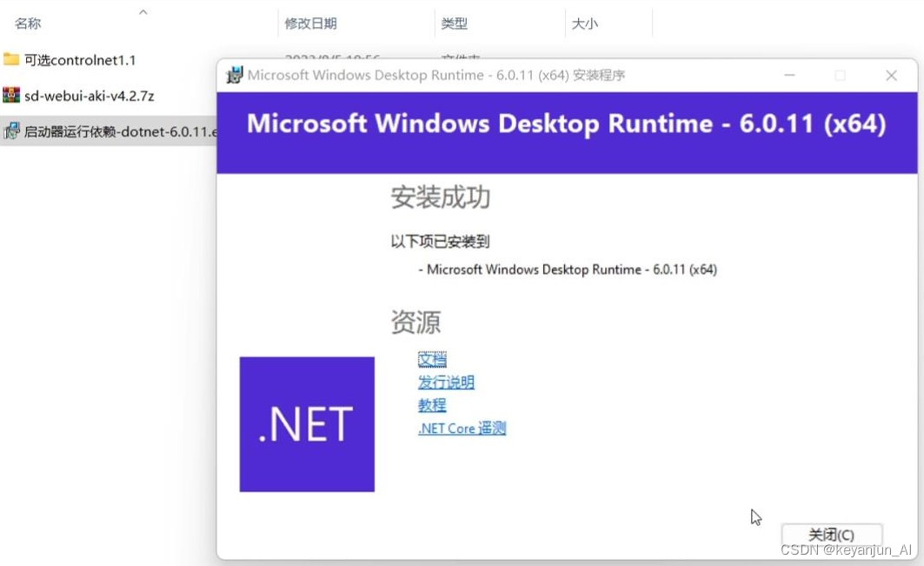Click the installer title bar text ending with 安装程序
Image resolution: width=924 pixels, height=566 pixels.
pos(436,76)
